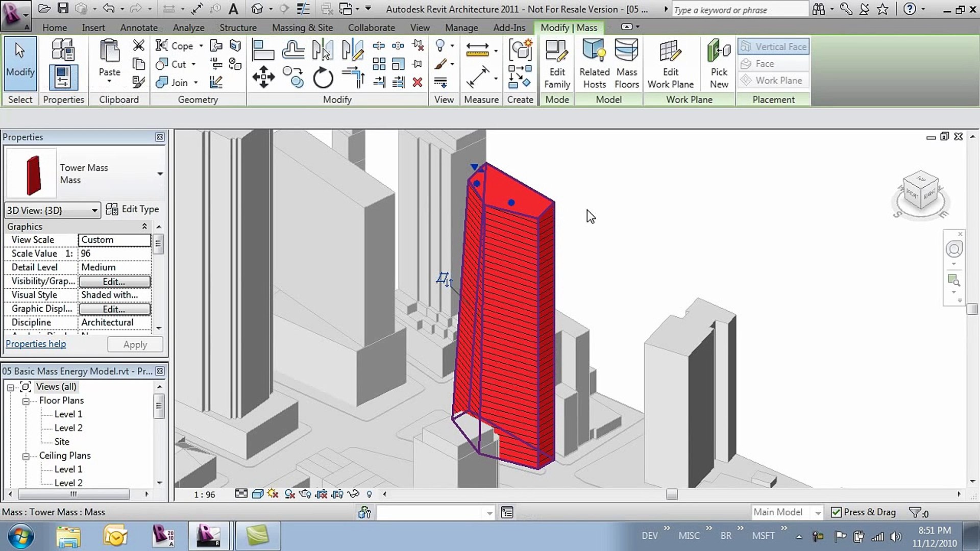The height and width of the screenshot is (551, 980).
Task: Select the Site floor plan
Action: (62, 442)
